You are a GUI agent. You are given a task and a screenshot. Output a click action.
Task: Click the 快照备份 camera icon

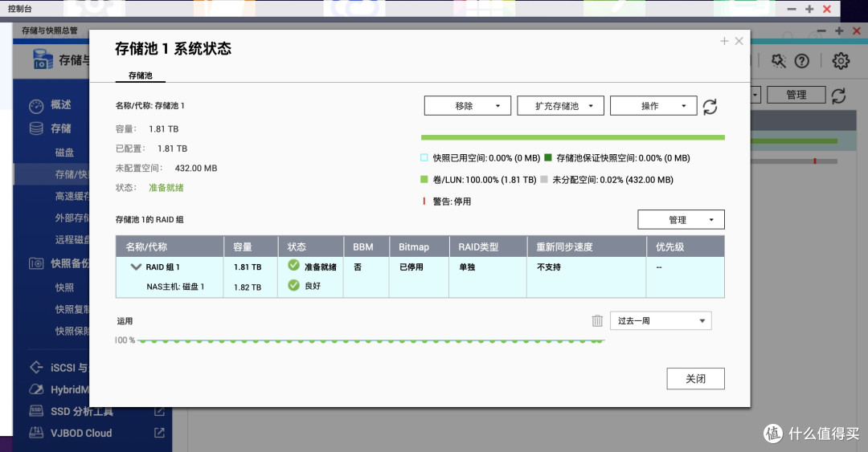pyautogui.click(x=36, y=263)
